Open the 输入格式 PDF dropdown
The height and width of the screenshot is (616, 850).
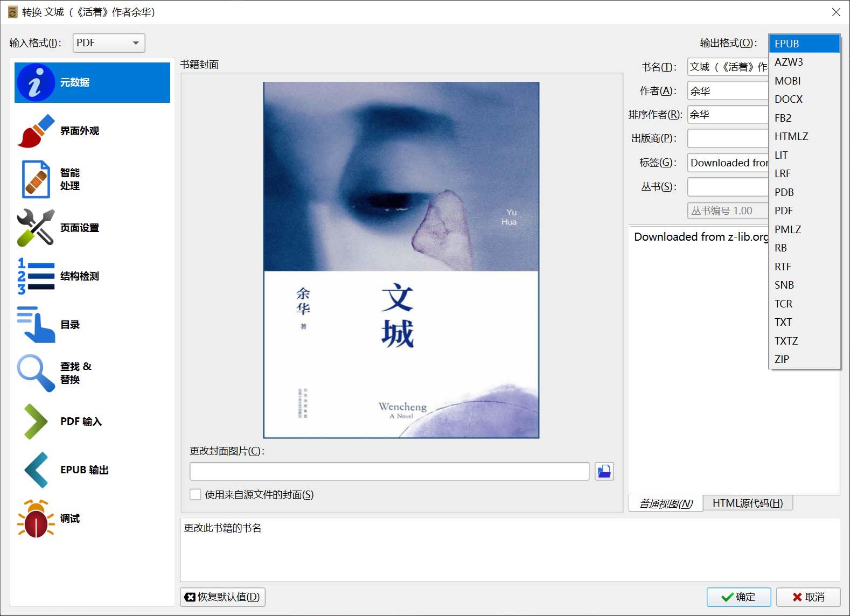coord(109,43)
